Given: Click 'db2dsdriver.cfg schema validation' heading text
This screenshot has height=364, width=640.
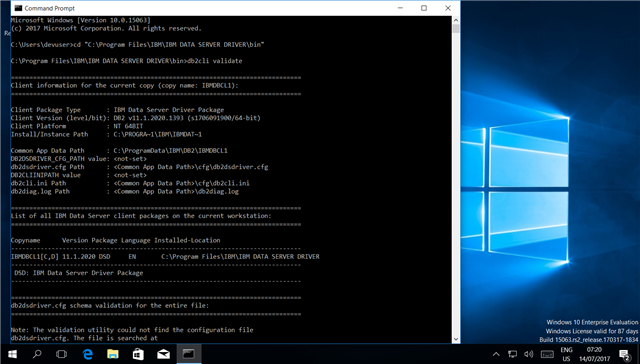Looking at the screenshot, I should click(x=110, y=306).
